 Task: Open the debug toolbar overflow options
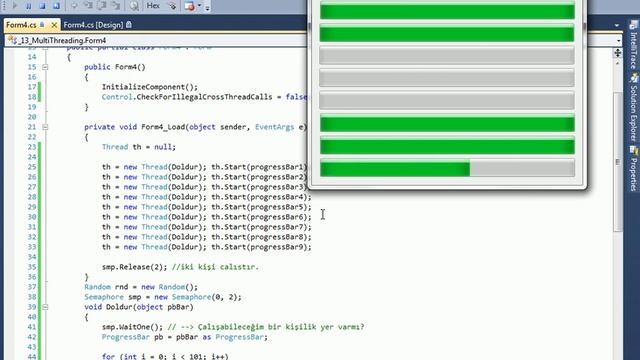point(207,7)
